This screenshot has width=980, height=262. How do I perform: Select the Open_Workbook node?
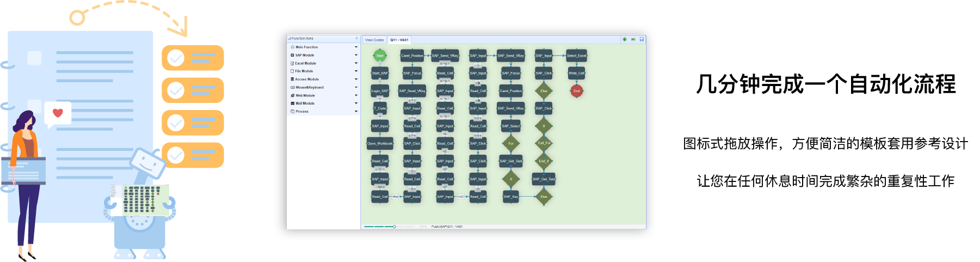click(x=380, y=144)
